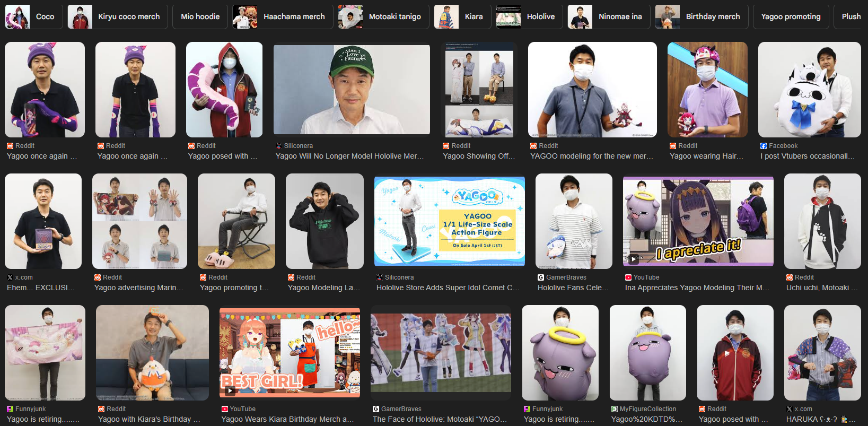Click the Reddit icon above 'YAGOO modeling for the new mer...'
Viewport: 868px width, 426px height.
[533, 146]
